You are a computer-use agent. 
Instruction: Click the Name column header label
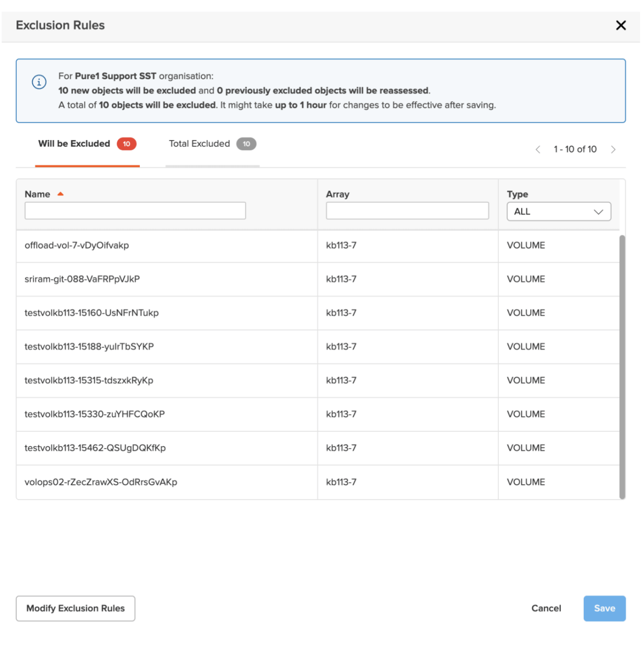click(x=37, y=194)
